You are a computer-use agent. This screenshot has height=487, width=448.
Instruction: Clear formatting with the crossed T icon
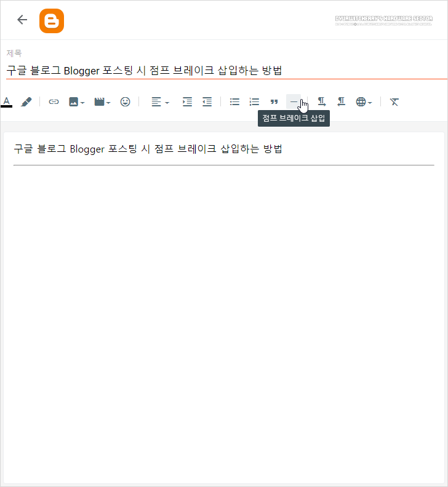click(x=394, y=102)
